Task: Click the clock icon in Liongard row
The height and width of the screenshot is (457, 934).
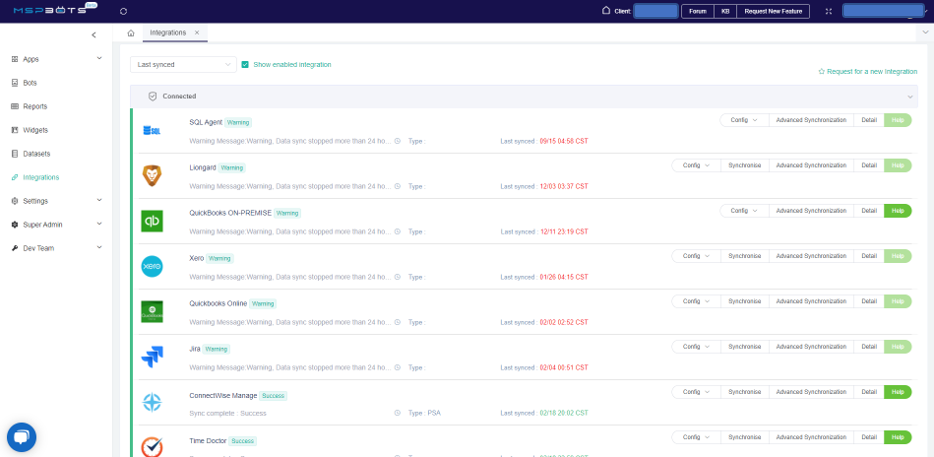Action: coord(397,186)
